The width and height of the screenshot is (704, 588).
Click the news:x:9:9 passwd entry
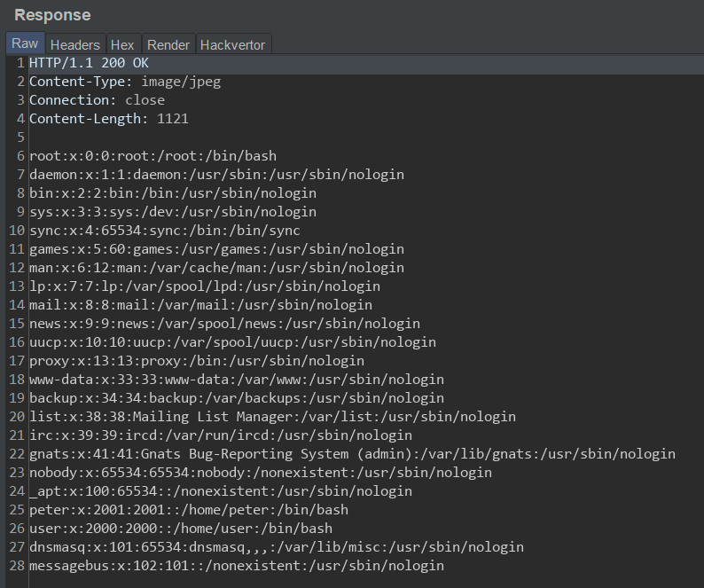[x=225, y=324]
